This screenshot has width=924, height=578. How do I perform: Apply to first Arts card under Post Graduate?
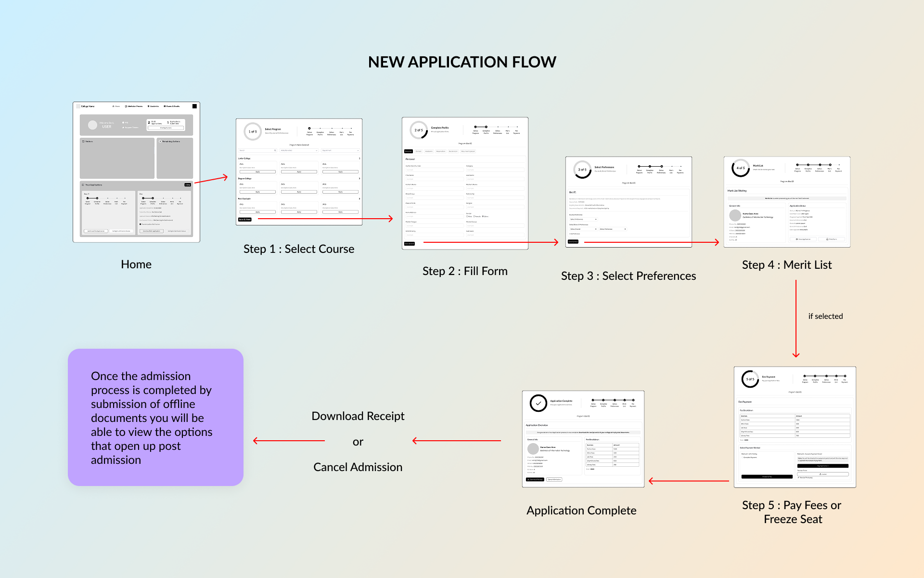pyautogui.click(x=257, y=212)
